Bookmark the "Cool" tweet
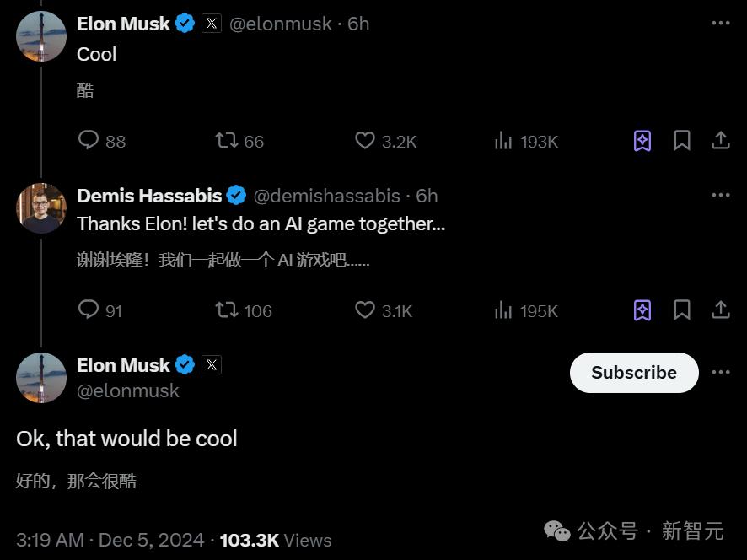Viewport: 747px width, 560px height. (x=682, y=140)
